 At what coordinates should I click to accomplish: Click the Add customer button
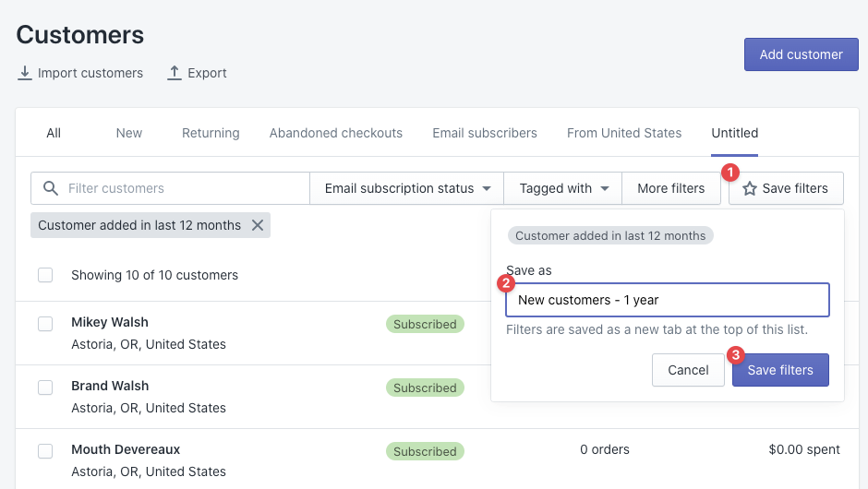(801, 54)
